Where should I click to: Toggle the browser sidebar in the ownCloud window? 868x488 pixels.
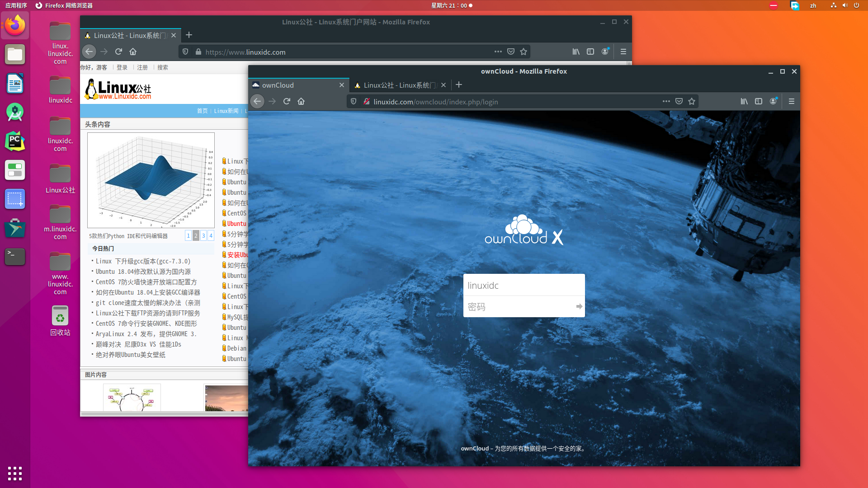[759, 101]
